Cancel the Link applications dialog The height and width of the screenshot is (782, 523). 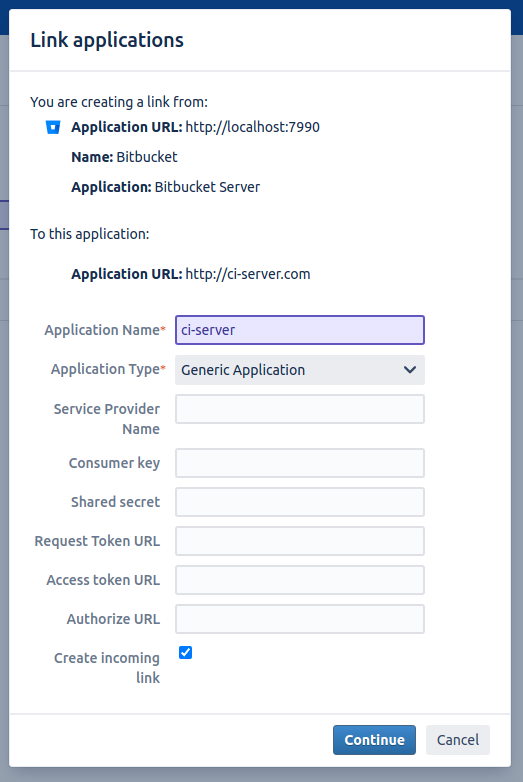tap(458, 740)
